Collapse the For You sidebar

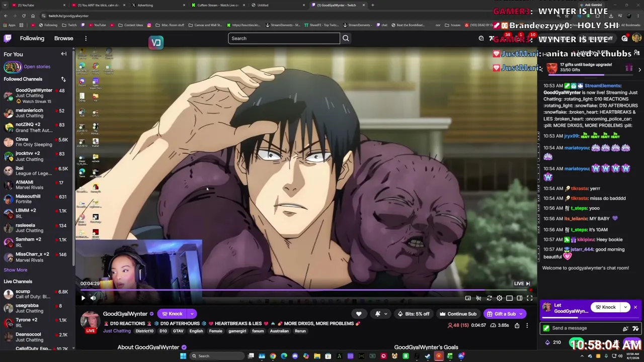pyautogui.click(x=64, y=54)
